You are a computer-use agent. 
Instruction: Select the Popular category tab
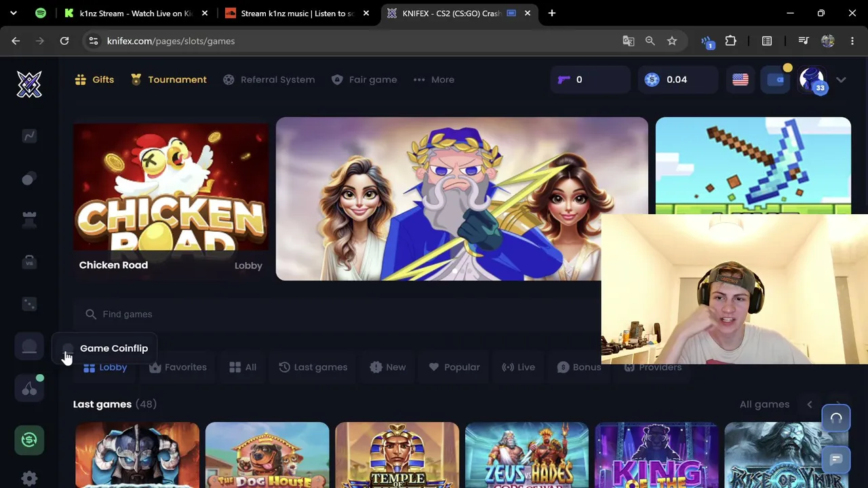point(454,367)
